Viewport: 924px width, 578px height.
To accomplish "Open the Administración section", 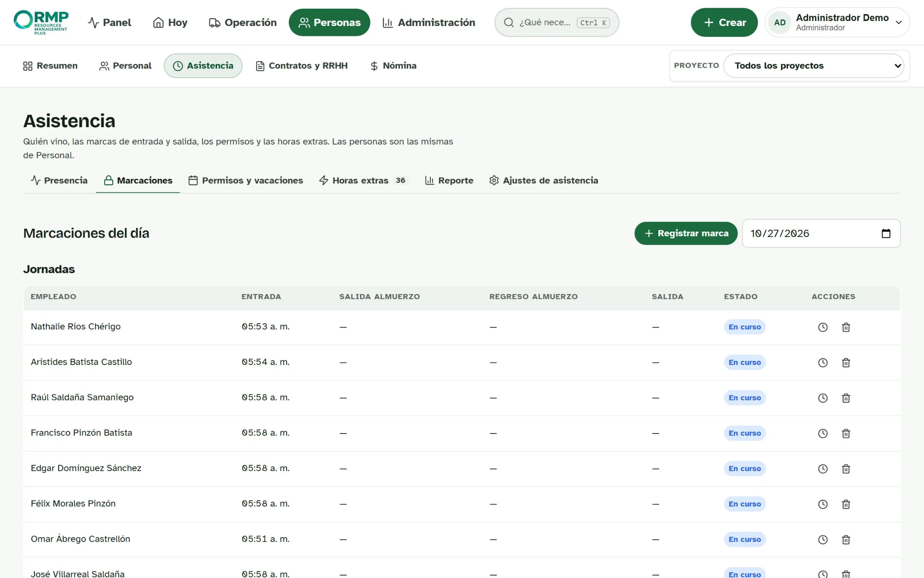I will [429, 22].
